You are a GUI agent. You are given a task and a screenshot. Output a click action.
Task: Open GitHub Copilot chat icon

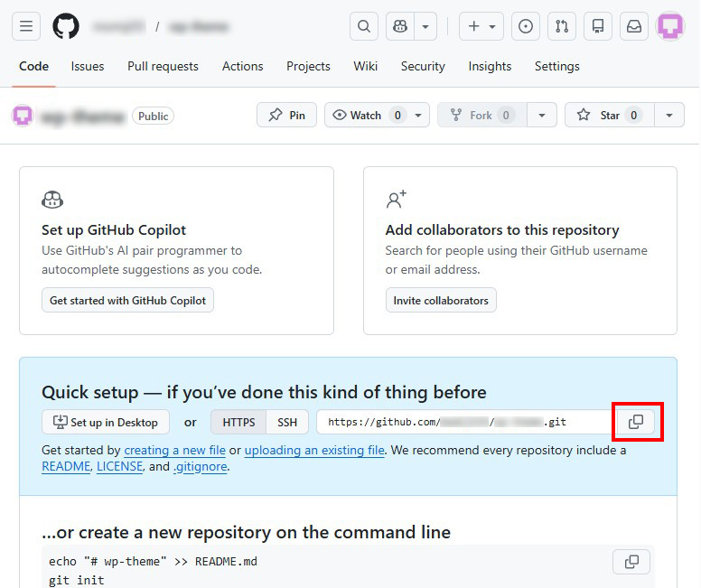click(x=400, y=26)
